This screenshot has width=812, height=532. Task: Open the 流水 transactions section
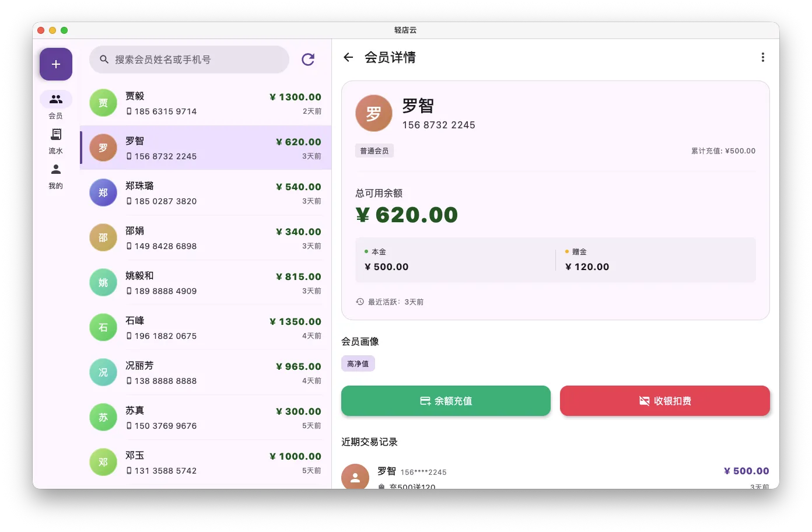click(55, 140)
